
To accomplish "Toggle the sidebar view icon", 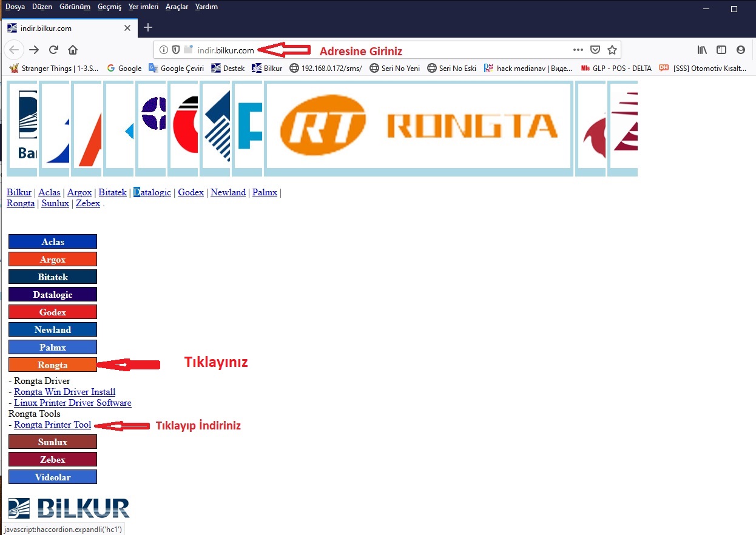I will click(x=721, y=50).
